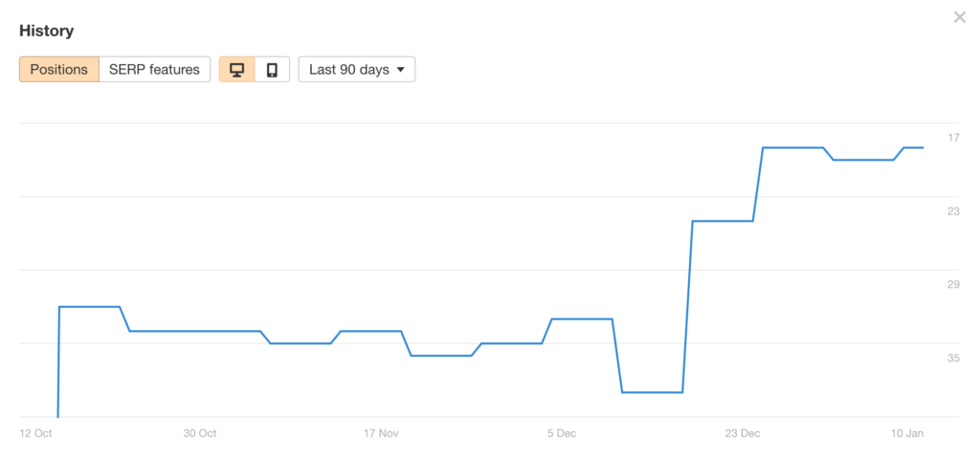Click the position 17 axis label

coord(953,138)
